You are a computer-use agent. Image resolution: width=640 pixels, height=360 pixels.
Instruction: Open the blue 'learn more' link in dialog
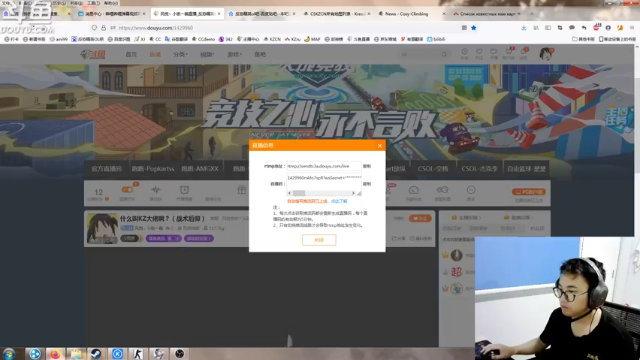[x=339, y=201]
